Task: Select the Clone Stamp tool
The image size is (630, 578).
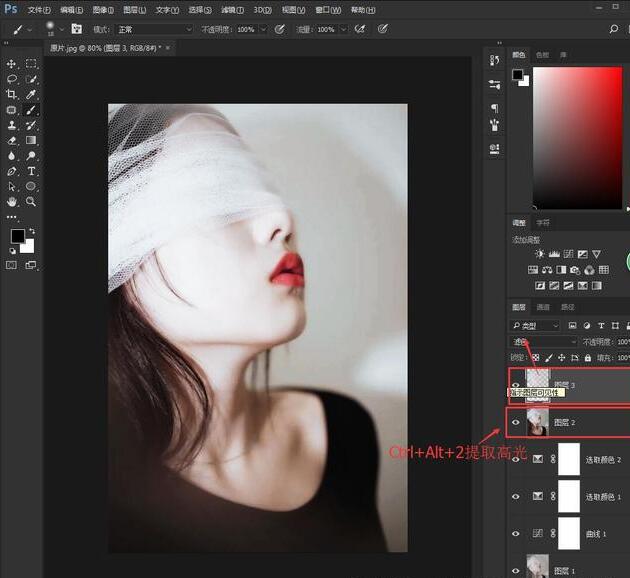Action: 12,125
